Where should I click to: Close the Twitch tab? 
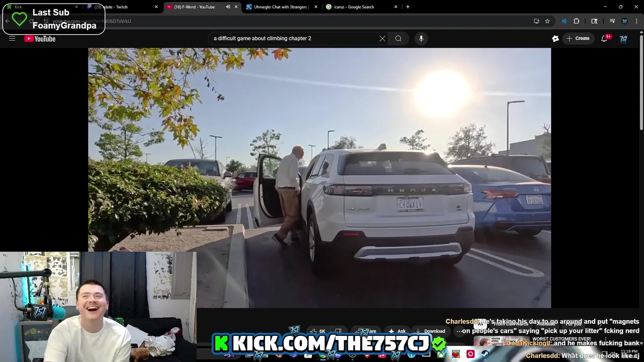click(x=156, y=7)
